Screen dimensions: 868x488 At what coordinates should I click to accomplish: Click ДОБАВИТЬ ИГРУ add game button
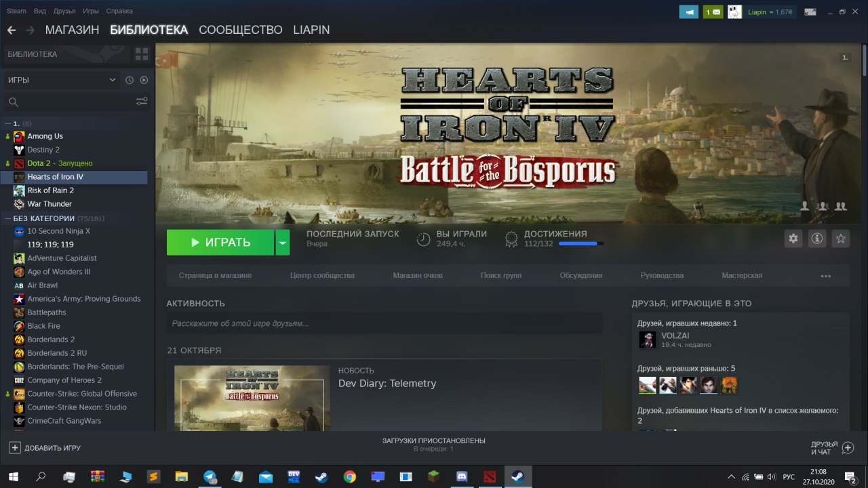click(45, 448)
